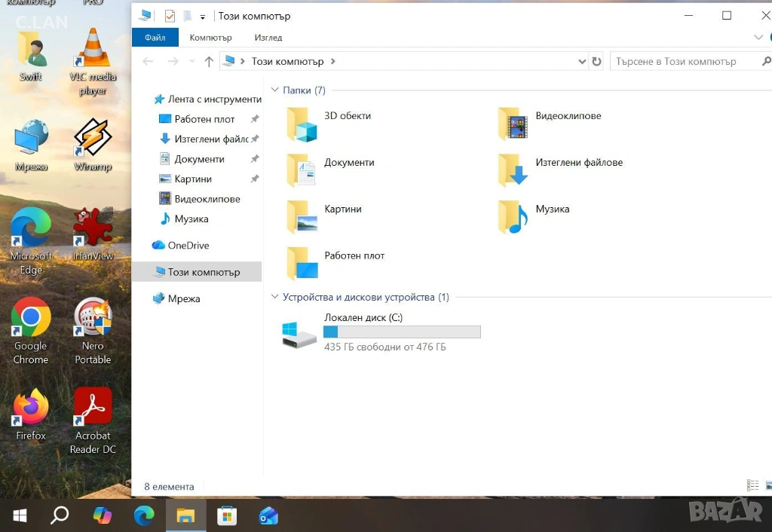772x532 pixels.
Task: Open the Видеоклипове folder icon
Action: 513,124
